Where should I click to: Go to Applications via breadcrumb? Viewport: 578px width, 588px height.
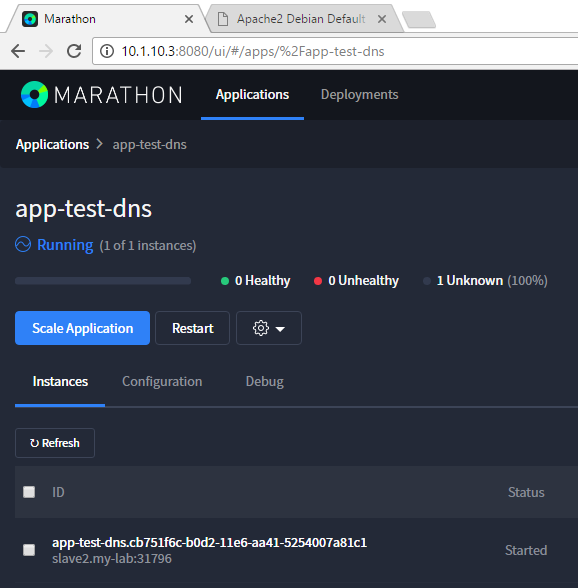[53, 144]
